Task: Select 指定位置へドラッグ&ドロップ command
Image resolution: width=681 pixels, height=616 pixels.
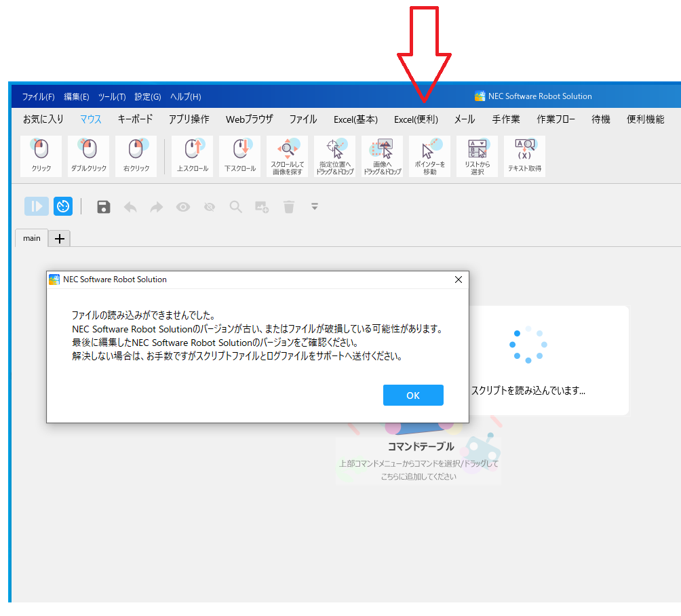Action: (x=335, y=156)
